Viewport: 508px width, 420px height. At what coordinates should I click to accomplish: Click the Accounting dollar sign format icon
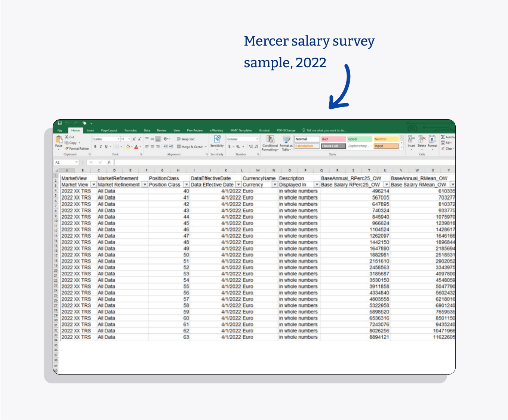click(x=230, y=147)
